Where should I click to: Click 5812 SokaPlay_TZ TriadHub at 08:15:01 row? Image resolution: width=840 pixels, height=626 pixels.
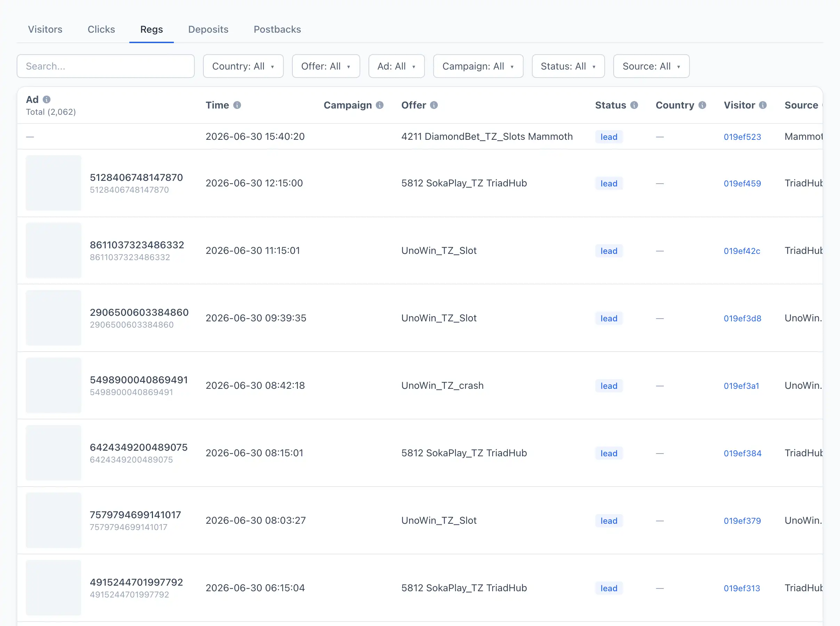(464, 453)
